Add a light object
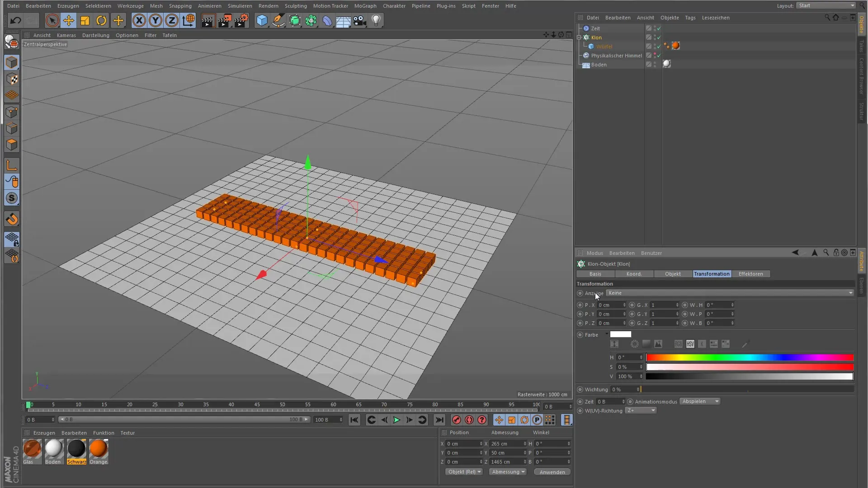Viewport: 868px width, 488px height. tap(376, 20)
